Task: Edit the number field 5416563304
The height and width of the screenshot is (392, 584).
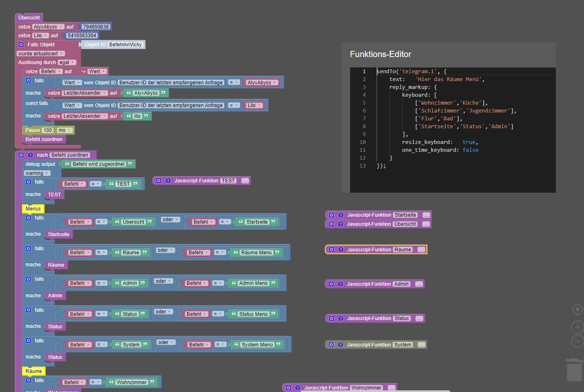Action: click(x=82, y=36)
